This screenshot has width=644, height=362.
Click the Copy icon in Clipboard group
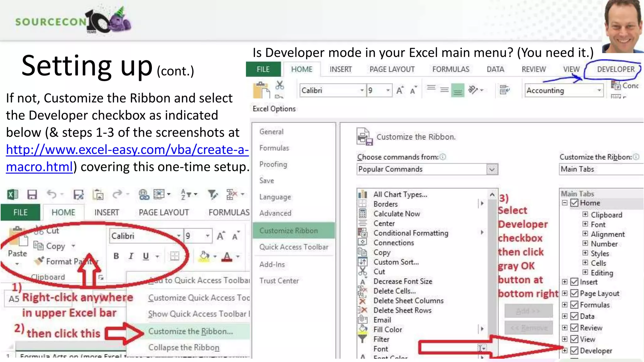[38, 245]
